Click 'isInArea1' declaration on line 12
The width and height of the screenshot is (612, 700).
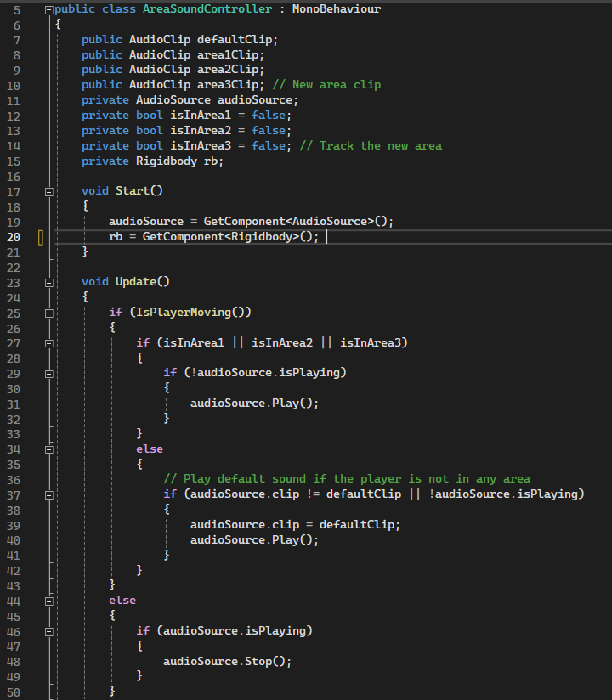[201, 116]
